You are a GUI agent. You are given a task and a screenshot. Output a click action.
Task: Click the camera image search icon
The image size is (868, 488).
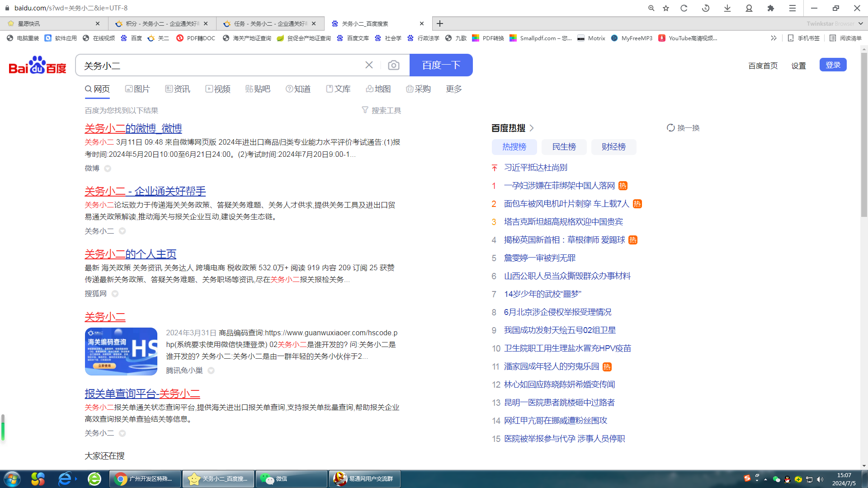point(393,66)
